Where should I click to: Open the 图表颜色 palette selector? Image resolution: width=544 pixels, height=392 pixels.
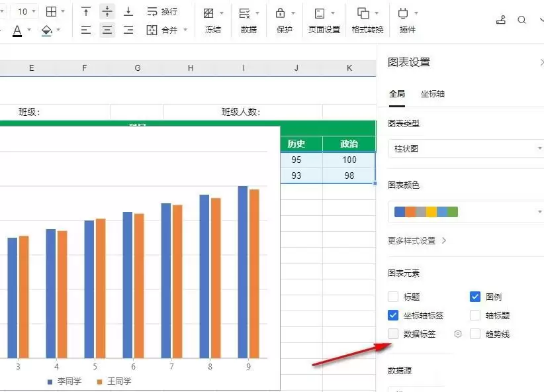click(467, 212)
